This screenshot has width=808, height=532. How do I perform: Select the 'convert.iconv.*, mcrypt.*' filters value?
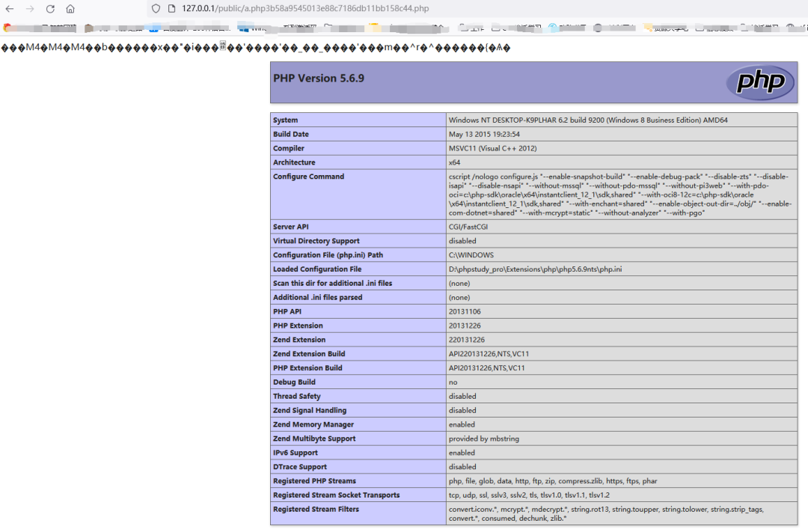click(605, 513)
